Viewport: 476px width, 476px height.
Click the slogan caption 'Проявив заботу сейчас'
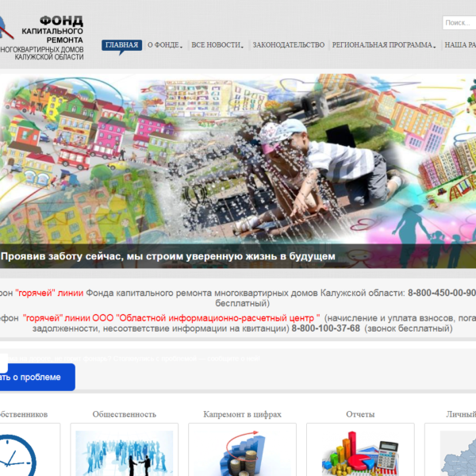click(168, 256)
